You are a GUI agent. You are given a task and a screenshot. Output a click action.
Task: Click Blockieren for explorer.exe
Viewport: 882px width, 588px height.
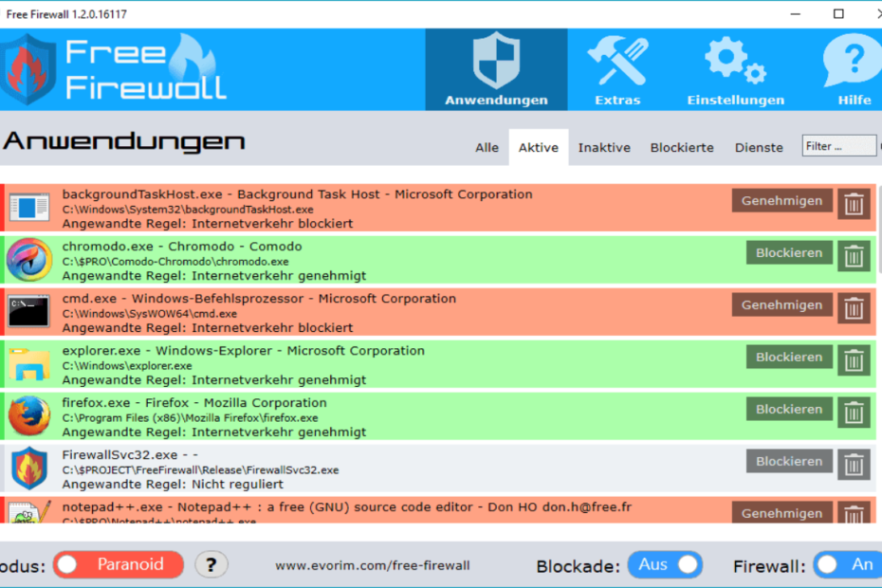(x=789, y=358)
